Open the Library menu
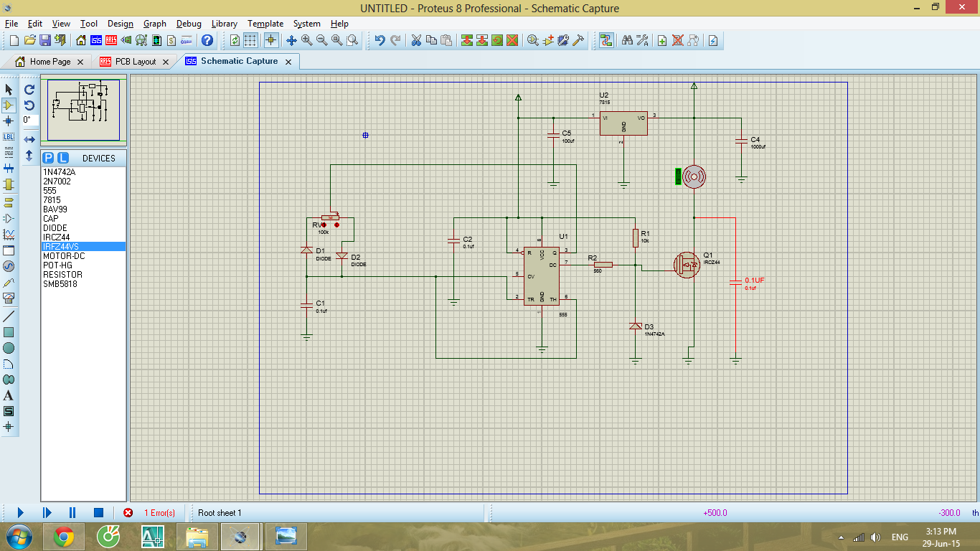The image size is (980, 551). (224, 24)
